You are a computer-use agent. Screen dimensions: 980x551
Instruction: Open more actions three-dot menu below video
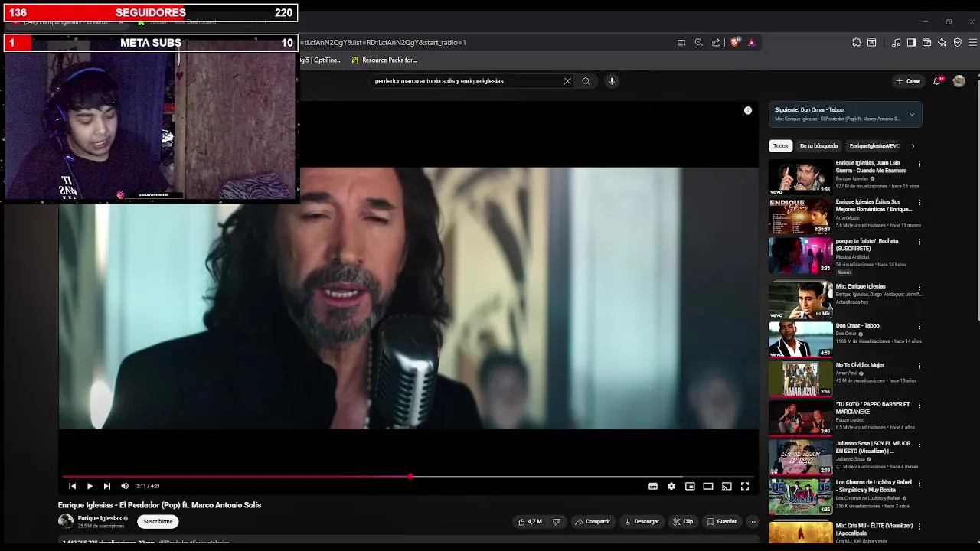click(x=753, y=522)
